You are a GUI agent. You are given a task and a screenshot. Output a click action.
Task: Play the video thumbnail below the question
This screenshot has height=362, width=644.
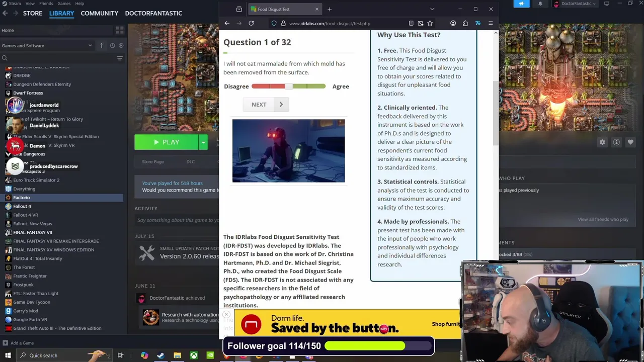[288, 151]
